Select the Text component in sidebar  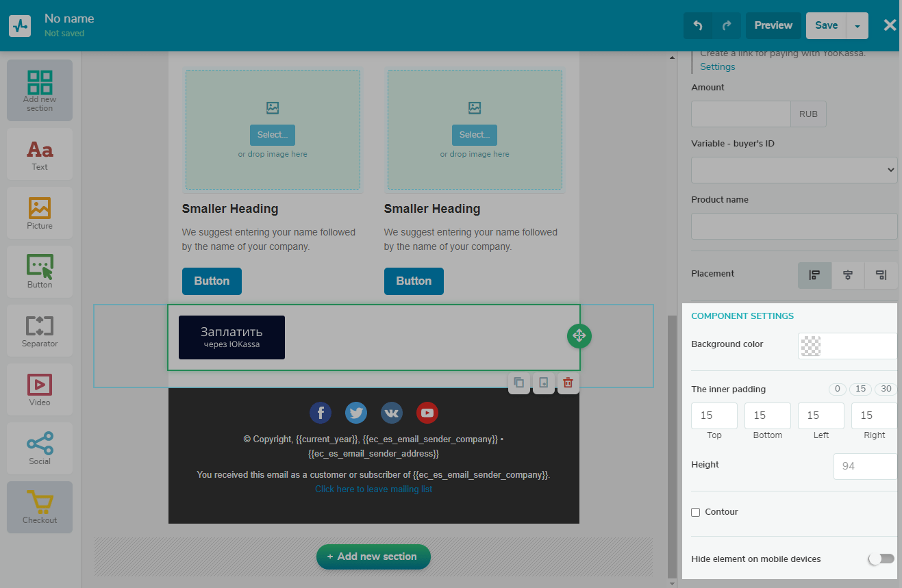40,154
